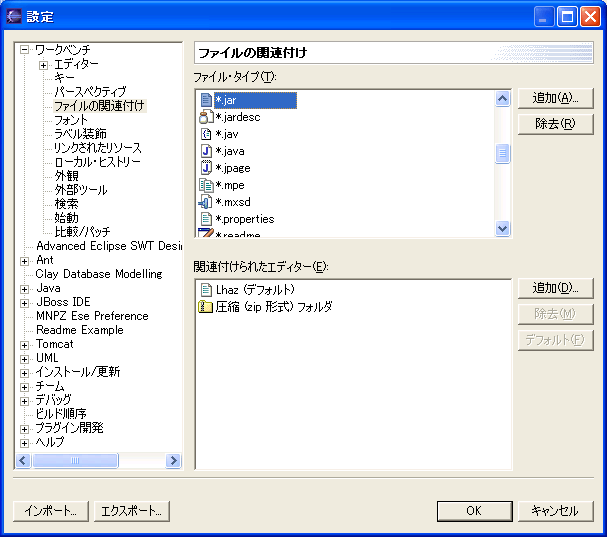Expand the エディター tree node

(x=43, y=65)
